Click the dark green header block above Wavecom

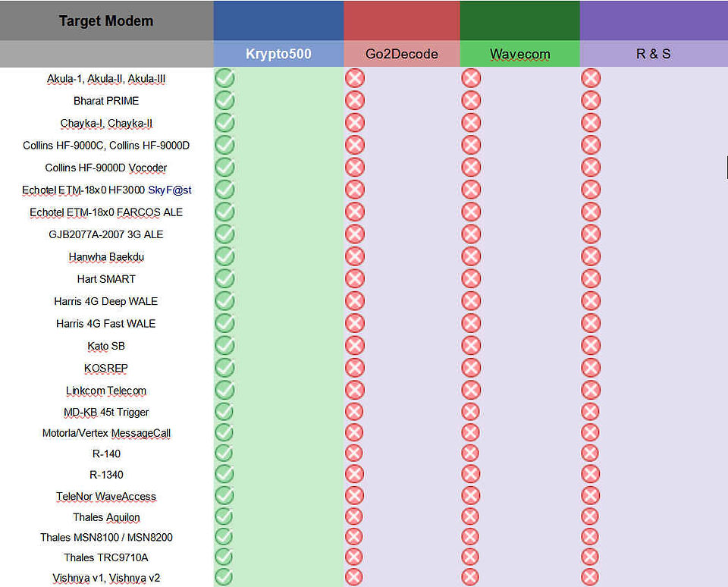[520, 21]
